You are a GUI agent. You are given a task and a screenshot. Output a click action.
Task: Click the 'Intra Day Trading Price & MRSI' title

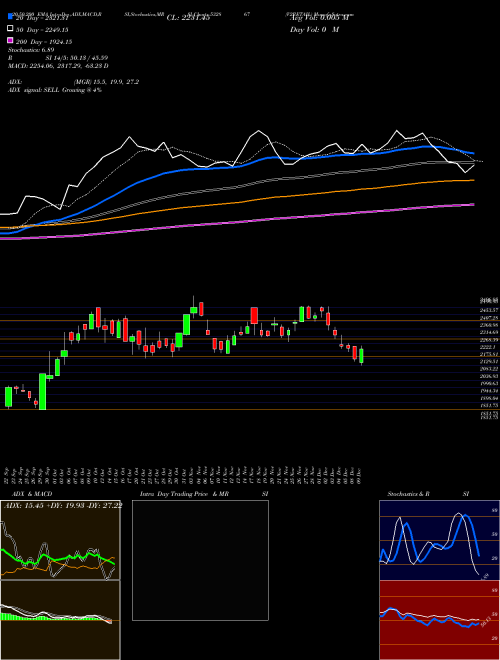[204, 494]
